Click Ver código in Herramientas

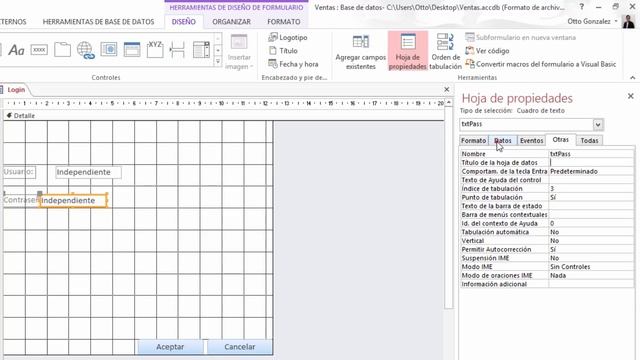pos(487,51)
